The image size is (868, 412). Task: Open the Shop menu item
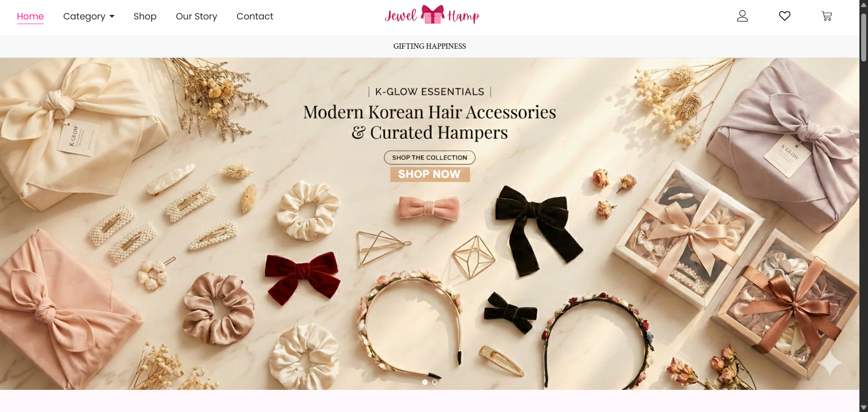(145, 16)
